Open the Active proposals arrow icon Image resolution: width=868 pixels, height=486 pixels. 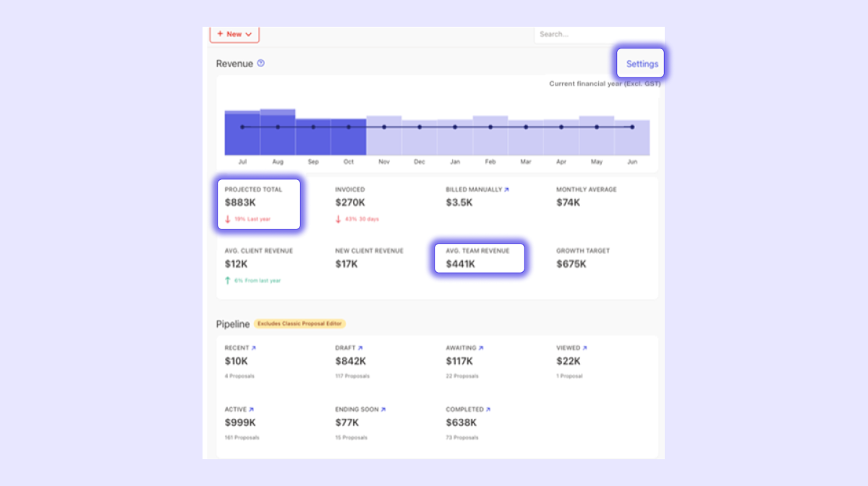point(251,409)
